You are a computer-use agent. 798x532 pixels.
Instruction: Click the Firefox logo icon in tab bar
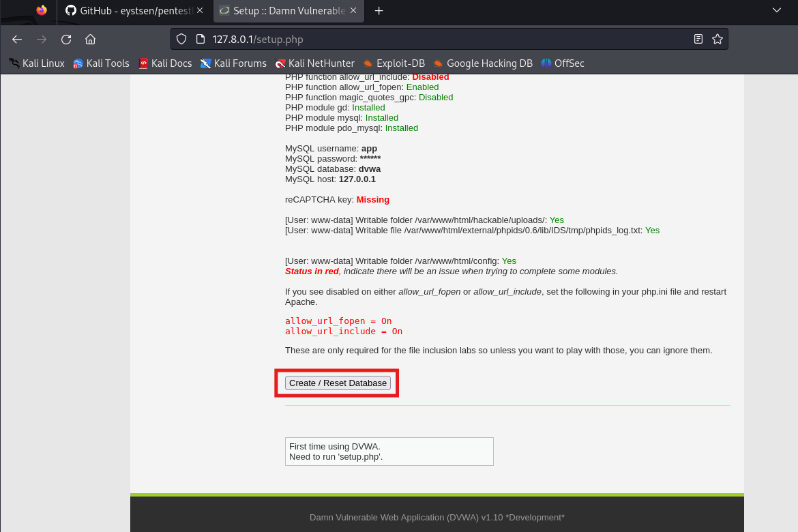tap(42, 10)
